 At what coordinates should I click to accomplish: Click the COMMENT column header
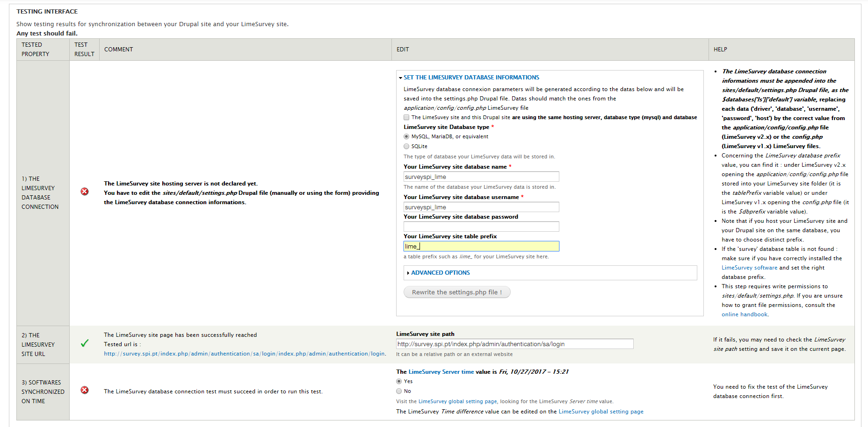pos(246,50)
